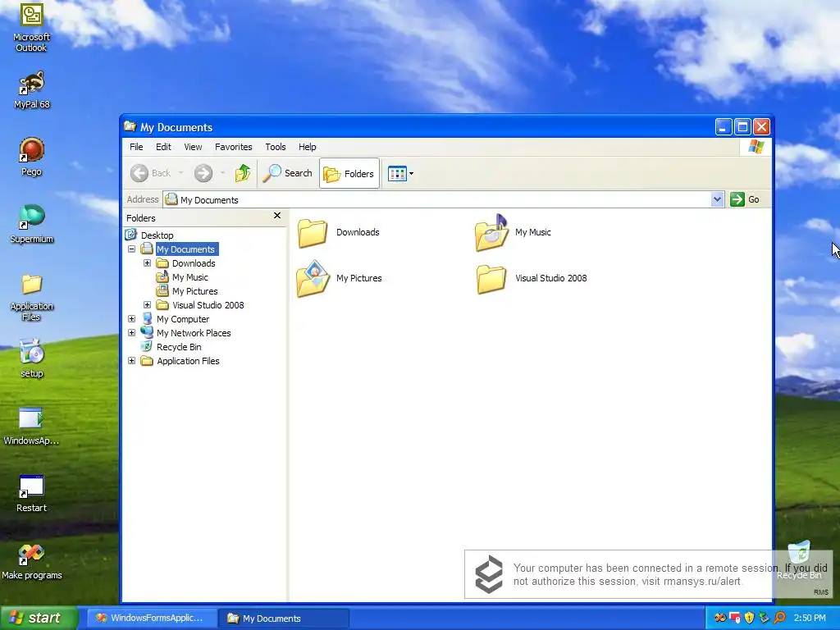Expand My Computer tree node
840x630 pixels.
click(131, 319)
